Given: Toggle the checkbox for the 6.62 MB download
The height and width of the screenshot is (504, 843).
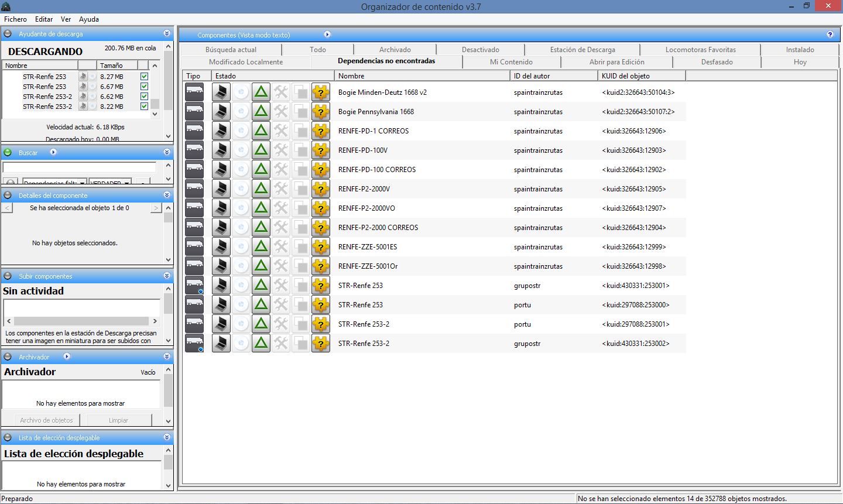Looking at the screenshot, I should [x=145, y=97].
